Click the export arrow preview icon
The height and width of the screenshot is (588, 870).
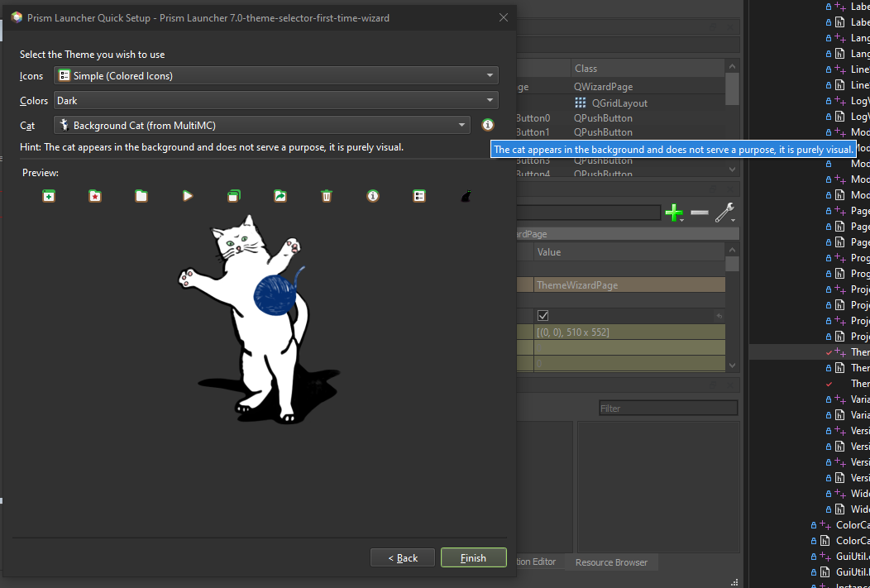tap(280, 196)
